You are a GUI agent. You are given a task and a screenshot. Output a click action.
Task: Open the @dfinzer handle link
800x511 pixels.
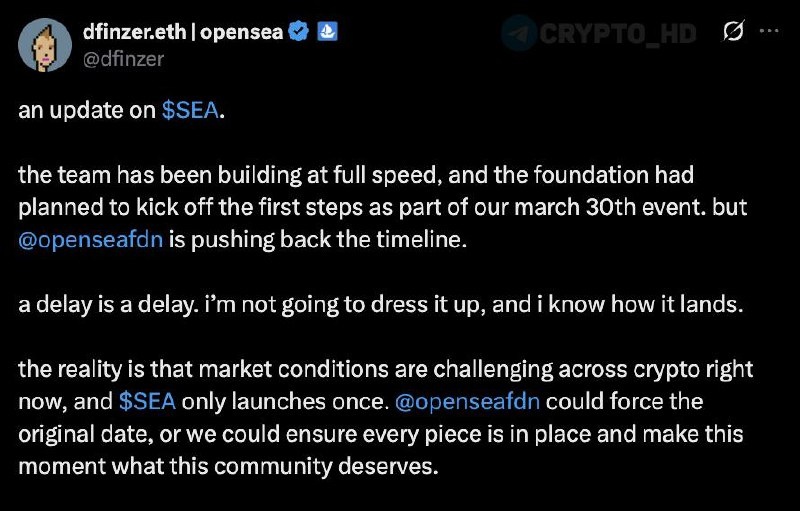click(123, 59)
